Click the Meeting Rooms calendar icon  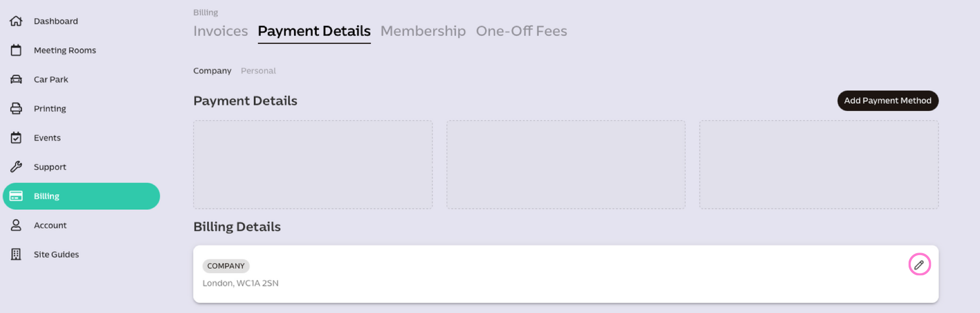(16, 50)
